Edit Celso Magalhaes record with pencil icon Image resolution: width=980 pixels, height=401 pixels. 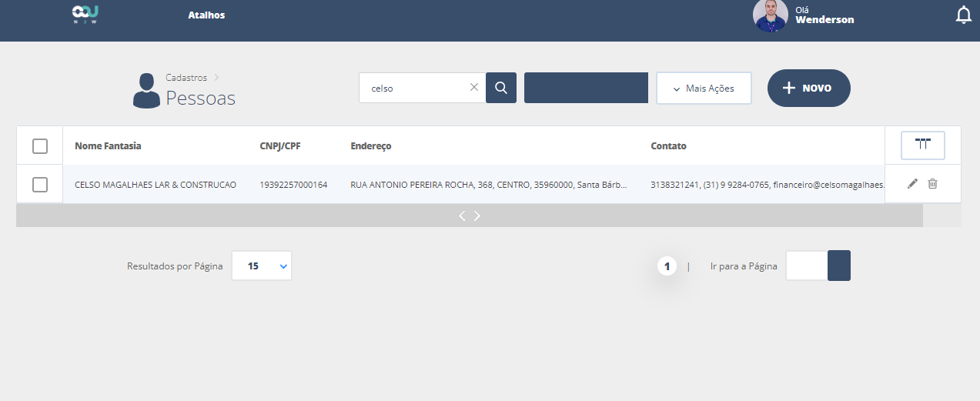click(x=912, y=184)
